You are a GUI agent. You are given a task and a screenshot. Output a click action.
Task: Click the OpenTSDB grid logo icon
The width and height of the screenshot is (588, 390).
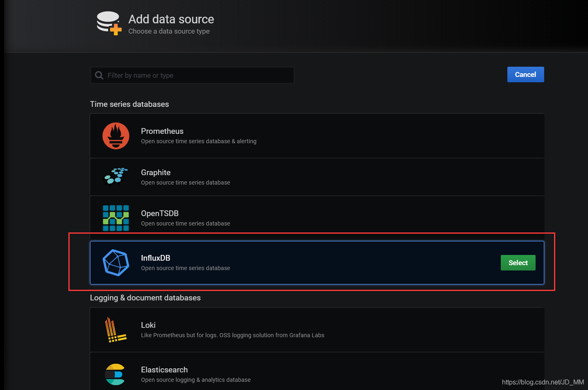point(116,218)
